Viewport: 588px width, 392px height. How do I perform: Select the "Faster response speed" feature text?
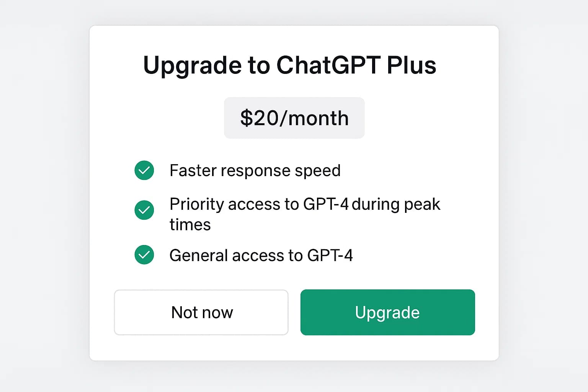pos(255,171)
